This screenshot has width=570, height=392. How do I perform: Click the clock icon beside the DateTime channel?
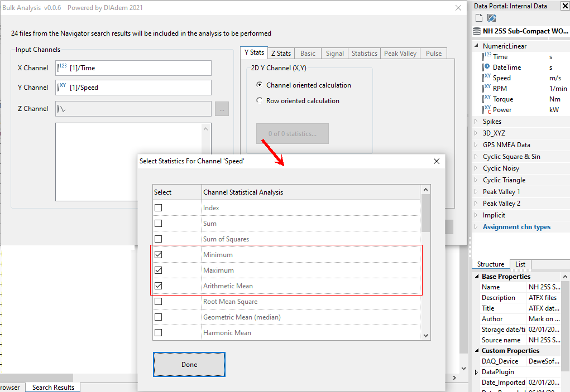(487, 67)
